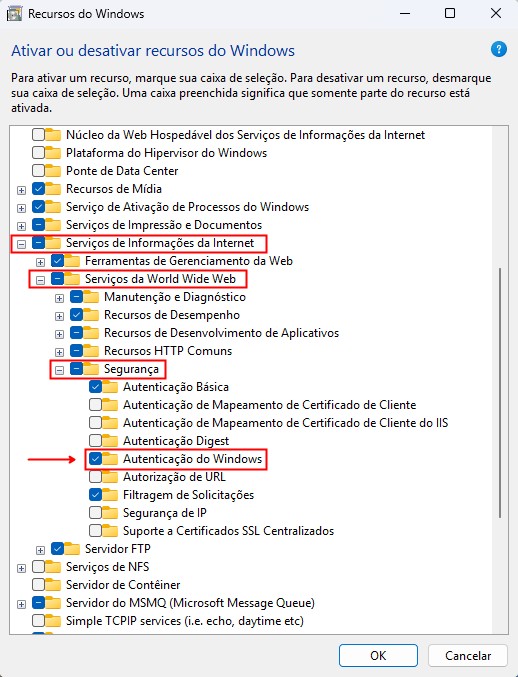This screenshot has width=518, height=677.
Task: Expand Recursos de Desempenho node
Action: tap(59, 316)
